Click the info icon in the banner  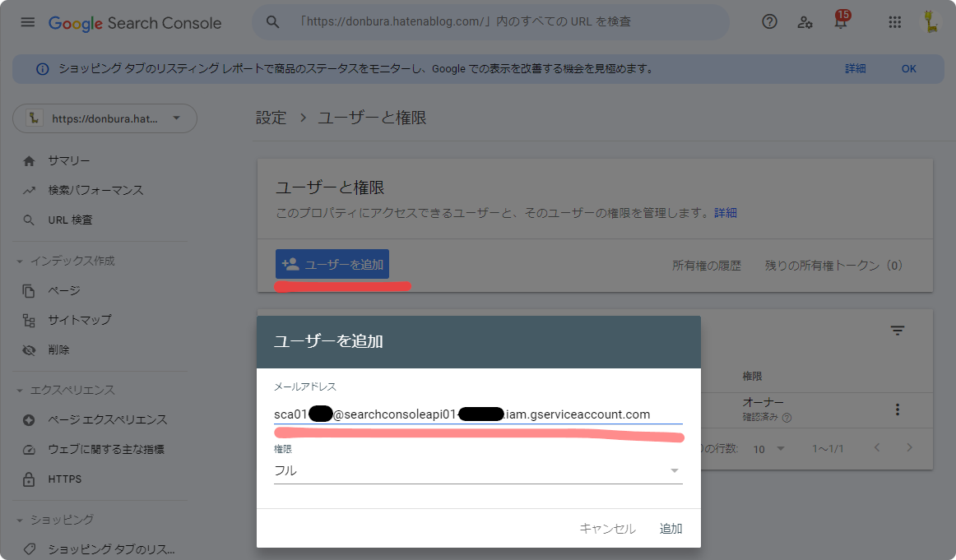pyautogui.click(x=42, y=69)
